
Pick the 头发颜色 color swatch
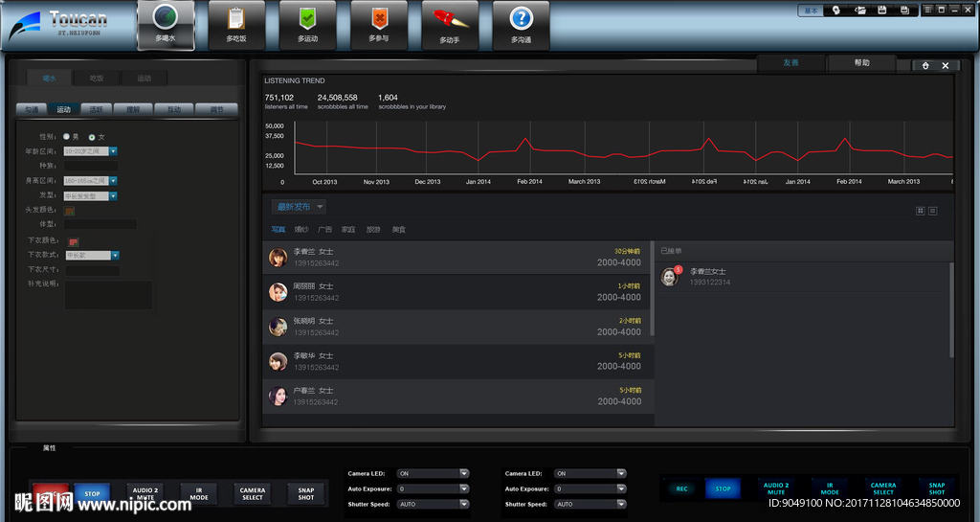[69, 211]
